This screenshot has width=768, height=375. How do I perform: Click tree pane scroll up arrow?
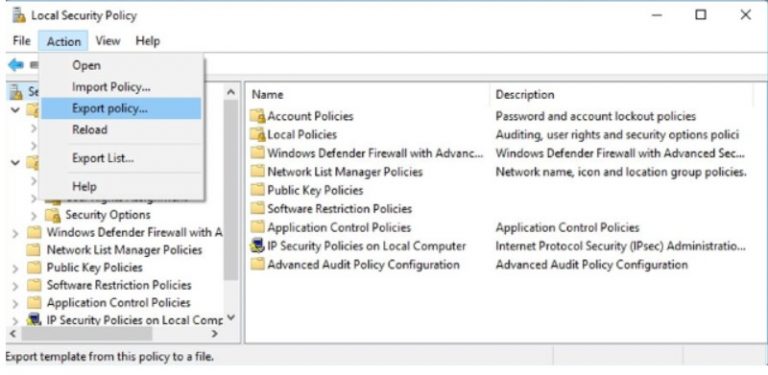coord(231,92)
